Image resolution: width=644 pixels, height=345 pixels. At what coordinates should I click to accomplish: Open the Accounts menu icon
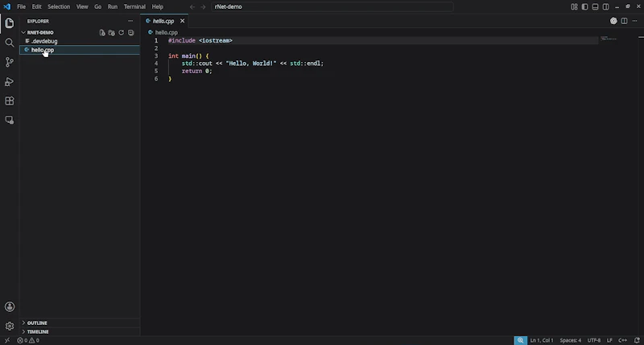pos(10,307)
